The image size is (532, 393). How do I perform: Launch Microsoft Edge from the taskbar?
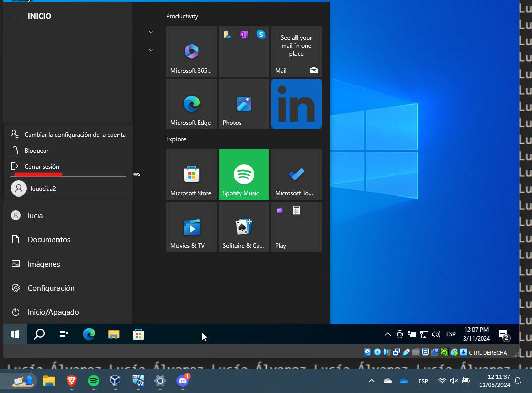click(89, 334)
